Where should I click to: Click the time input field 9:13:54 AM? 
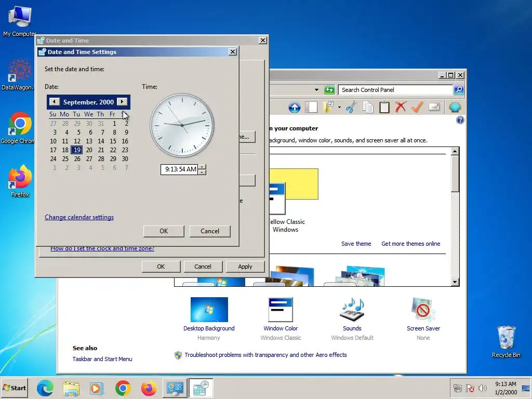point(179,169)
